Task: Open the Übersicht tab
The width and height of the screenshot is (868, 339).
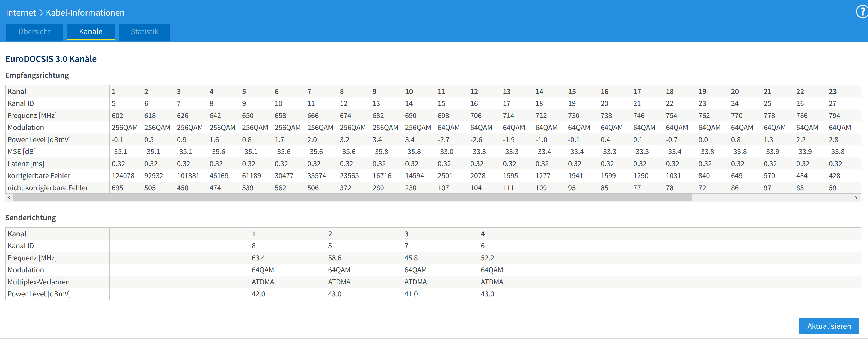Action: (x=34, y=32)
